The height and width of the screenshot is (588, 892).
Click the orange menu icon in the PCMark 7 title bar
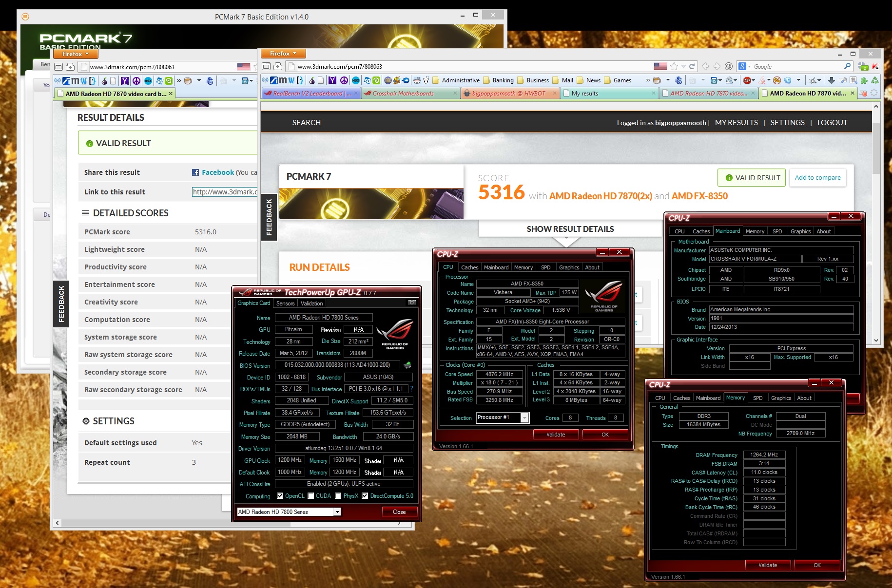[x=25, y=17]
